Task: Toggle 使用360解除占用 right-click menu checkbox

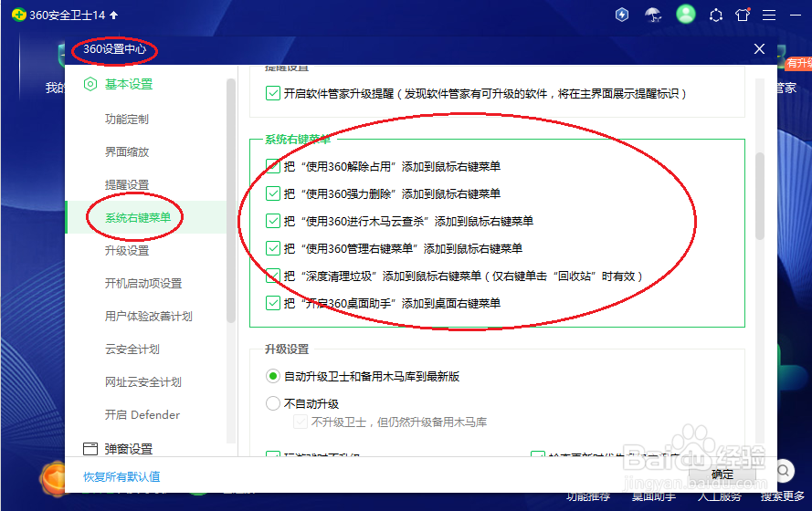Action: [273, 166]
